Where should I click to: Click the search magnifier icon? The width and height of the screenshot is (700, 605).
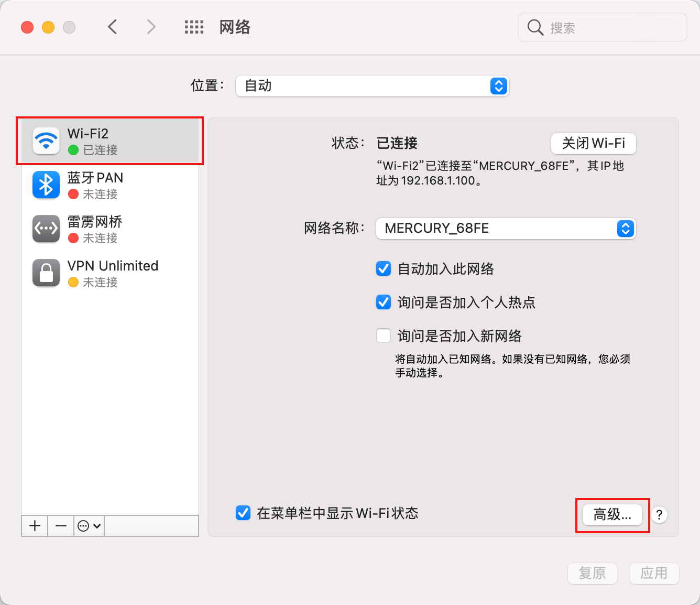pos(535,27)
